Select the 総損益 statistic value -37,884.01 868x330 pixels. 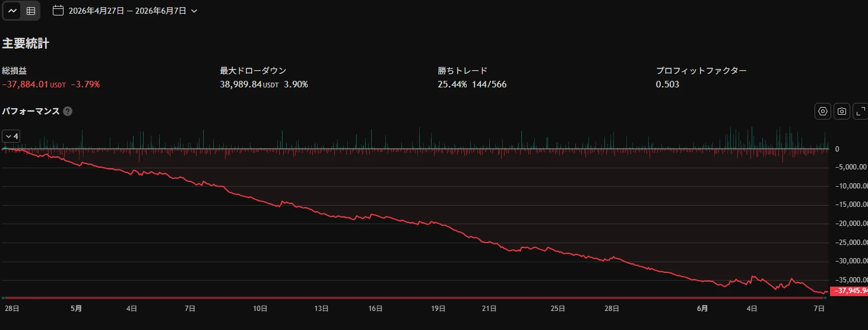click(34, 84)
